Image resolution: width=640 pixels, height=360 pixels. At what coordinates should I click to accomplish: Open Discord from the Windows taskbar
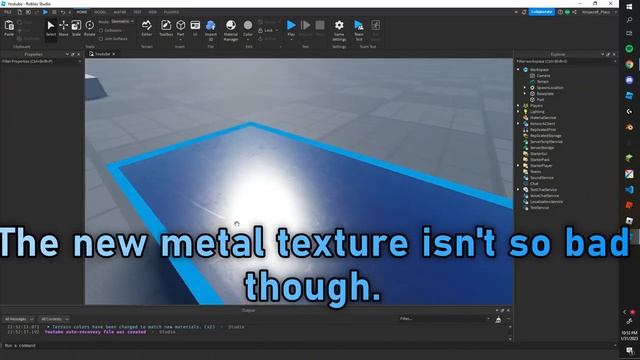coord(629,80)
